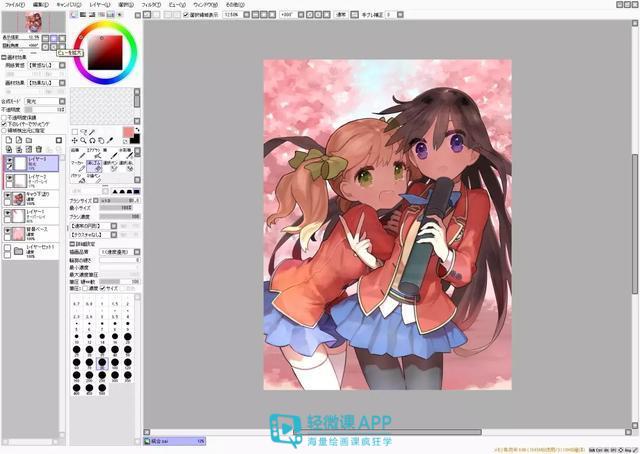The height and width of the screenshot is (454, 640).
Task: Select the Eyedropper color picker tool
Action: (x=110, y=140)
